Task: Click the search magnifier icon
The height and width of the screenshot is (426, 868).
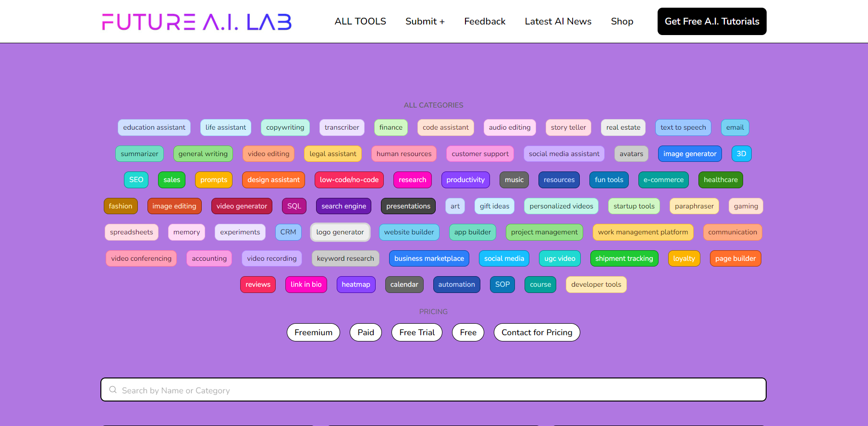Action: 113,389
